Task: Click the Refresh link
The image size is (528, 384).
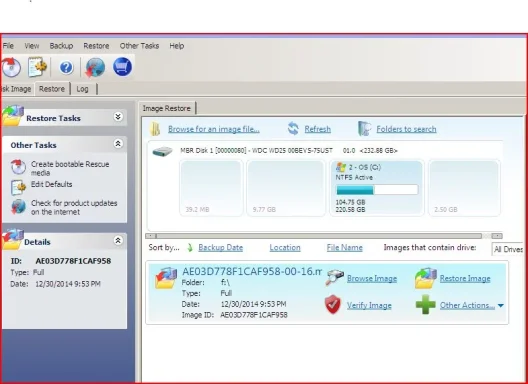Action: [x=318, y=129]
